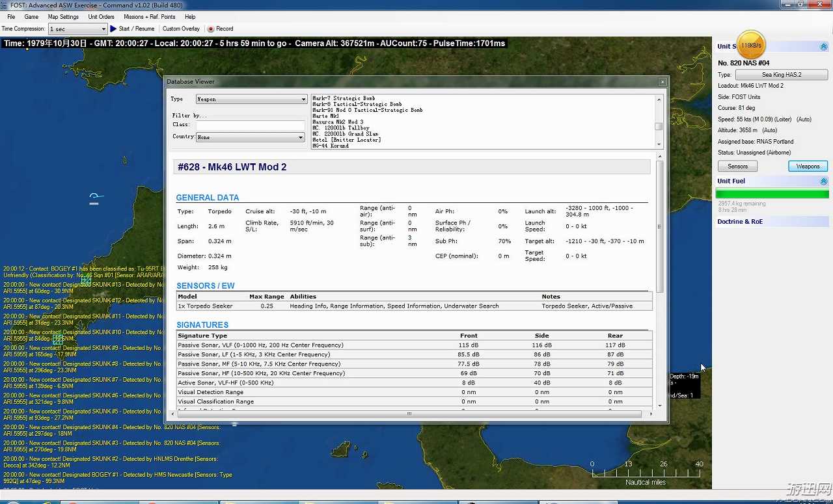Click the SKUNK #13 new contact log message
The height and width of the screenshot is (504, 833).
[x=83, y=288]
